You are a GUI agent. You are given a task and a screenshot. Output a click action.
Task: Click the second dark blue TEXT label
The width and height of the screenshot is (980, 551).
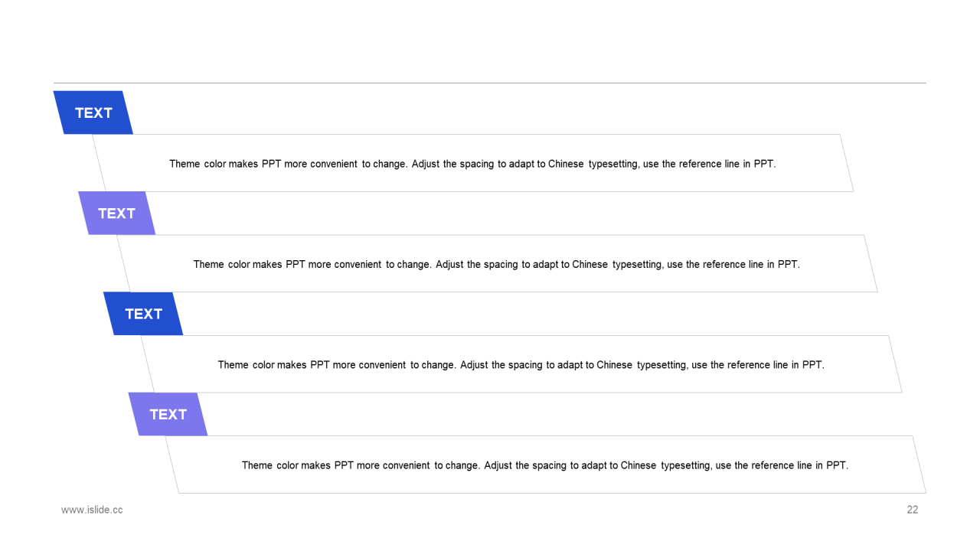click(x=143, y=314)
